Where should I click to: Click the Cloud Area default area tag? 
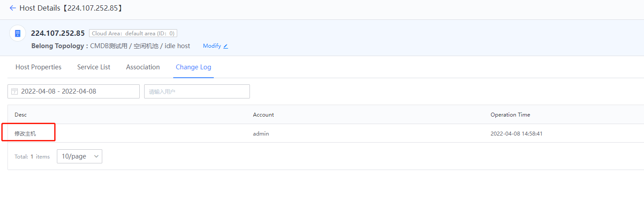(x=133, y=33)
